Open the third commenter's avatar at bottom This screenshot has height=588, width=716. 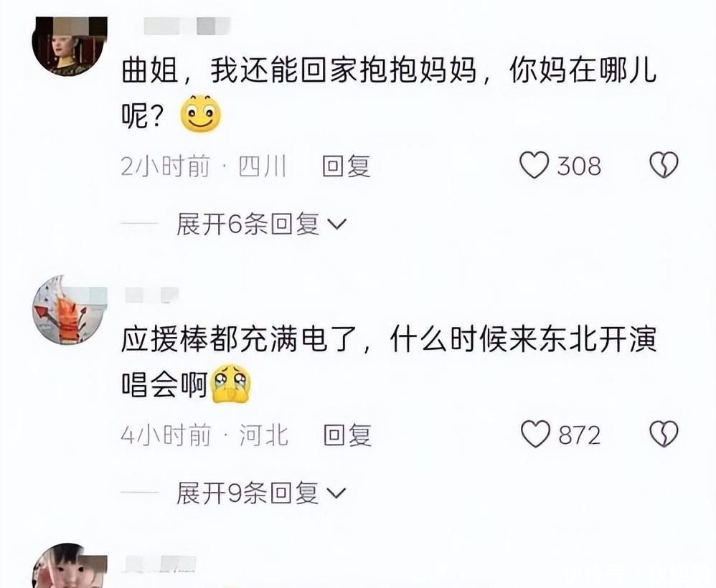[70, 566]
